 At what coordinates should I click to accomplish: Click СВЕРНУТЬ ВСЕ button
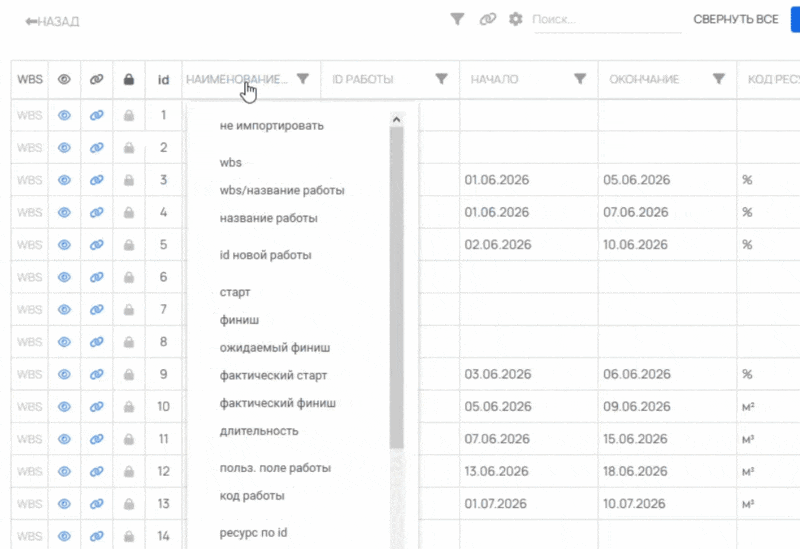735,19
